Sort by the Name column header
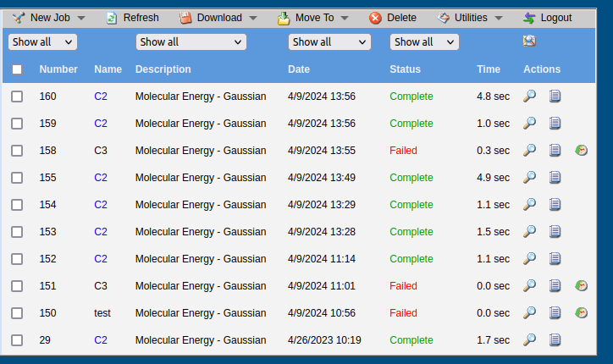 tap(108, 69)
